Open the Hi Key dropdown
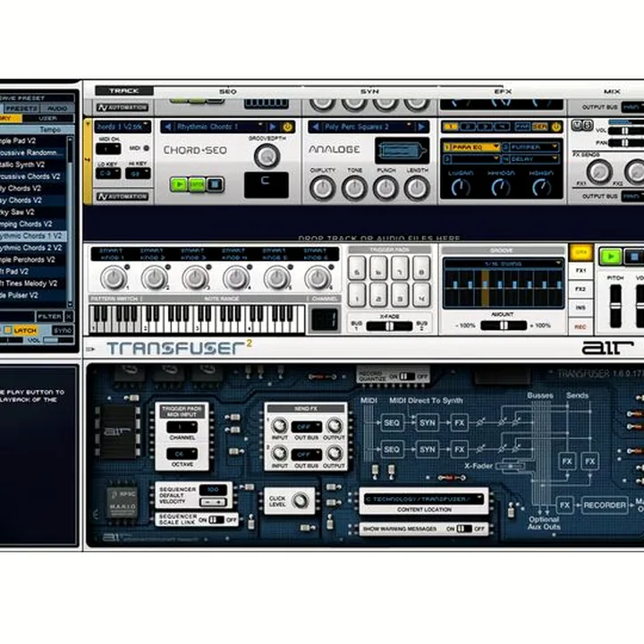This screenshot has height=644, width=644. click(x=138, y=174)
